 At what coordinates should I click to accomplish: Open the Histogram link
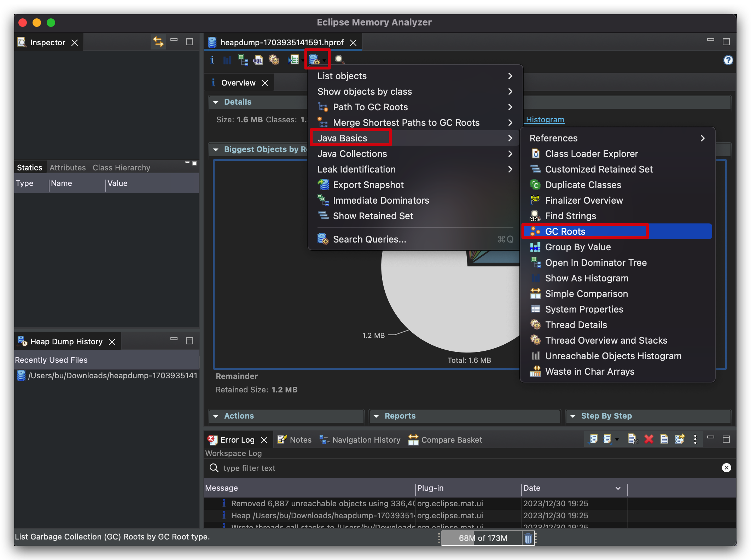tap(545, 120)
